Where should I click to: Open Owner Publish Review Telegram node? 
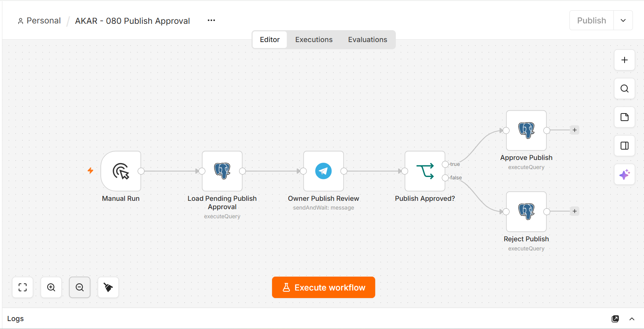[324, 171]
